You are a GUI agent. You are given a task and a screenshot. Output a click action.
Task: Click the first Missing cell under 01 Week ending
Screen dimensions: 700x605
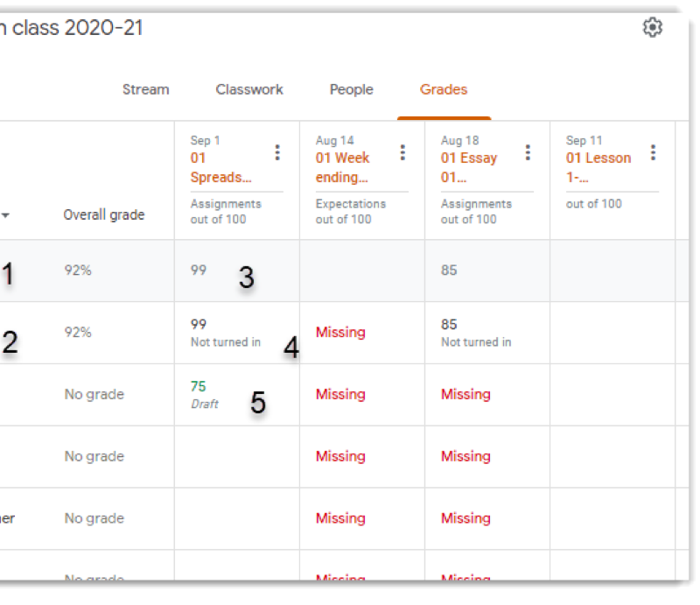click(340, 333)
